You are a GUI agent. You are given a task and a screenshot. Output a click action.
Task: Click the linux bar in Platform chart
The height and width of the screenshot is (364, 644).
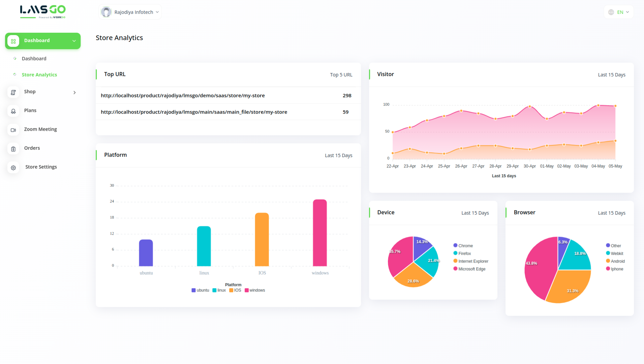click(x=204, y=246)
